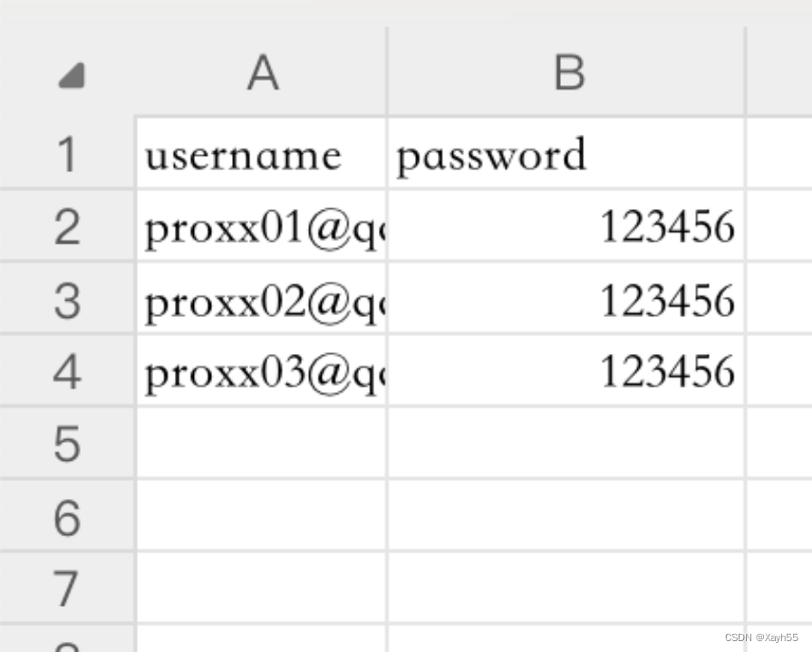
Task: Select column B header
Action: coord(568,73)
